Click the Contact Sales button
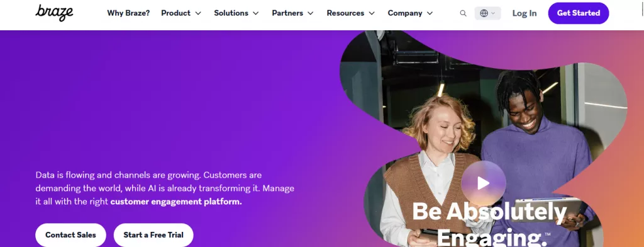This screenshot has width=644, height=247. click(x=70, y=235)
